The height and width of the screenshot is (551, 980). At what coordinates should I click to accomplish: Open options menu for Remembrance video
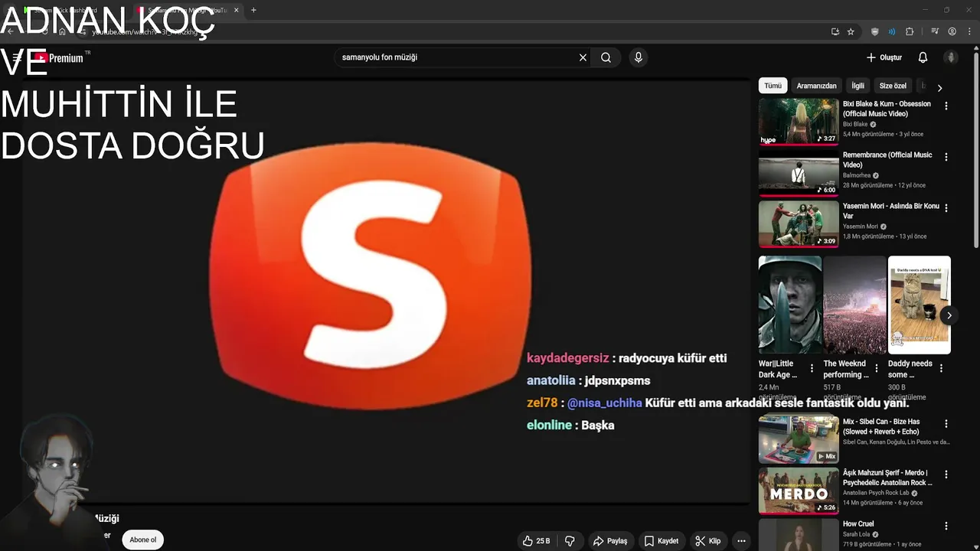(946, 157)
